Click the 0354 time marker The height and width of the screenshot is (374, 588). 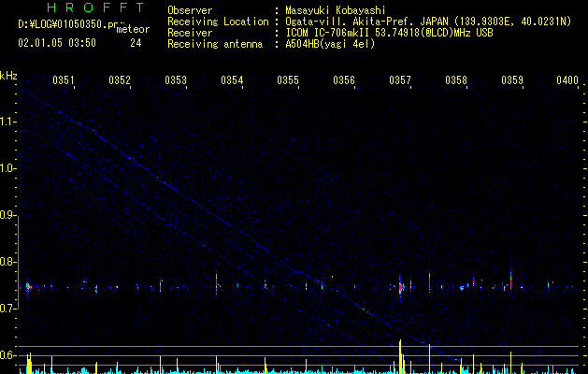coord(232,80)
